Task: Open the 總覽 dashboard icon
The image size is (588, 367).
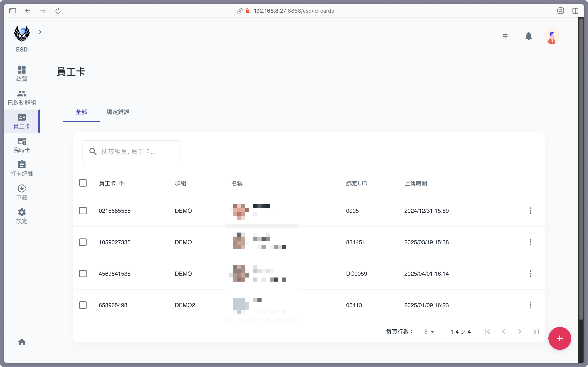Action: [x=22, y=74]
